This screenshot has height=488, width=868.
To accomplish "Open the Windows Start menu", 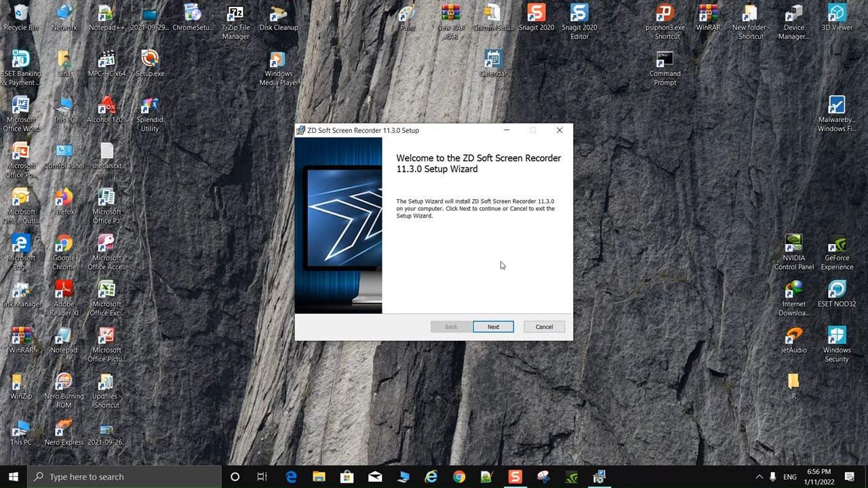I will [x=14, y=477].
